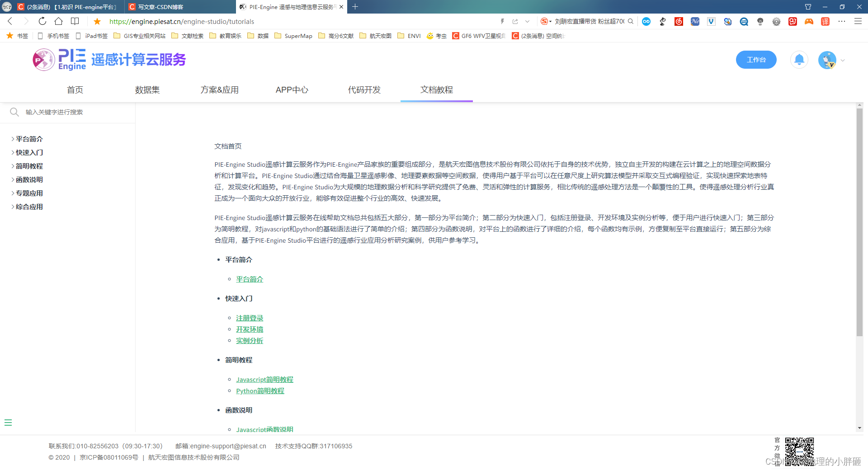Open the reading mode book icon

(x=75, y=21)
